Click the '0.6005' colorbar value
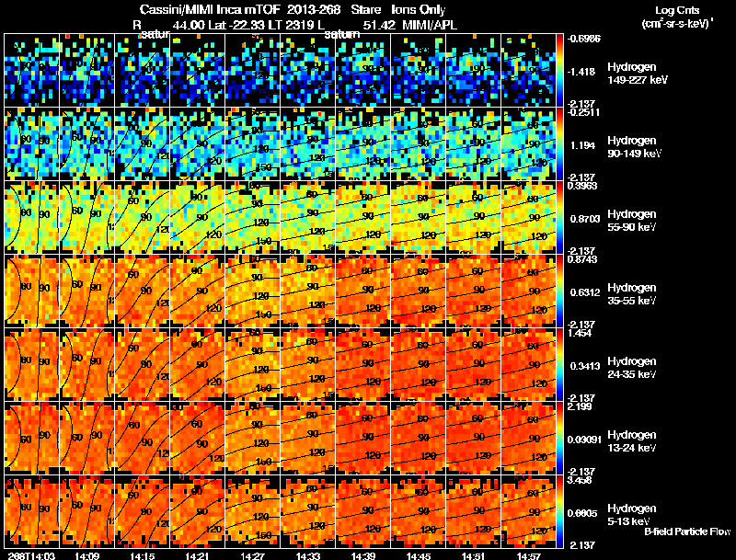Screen dimensions: 736x560 (x=582, y=514)
